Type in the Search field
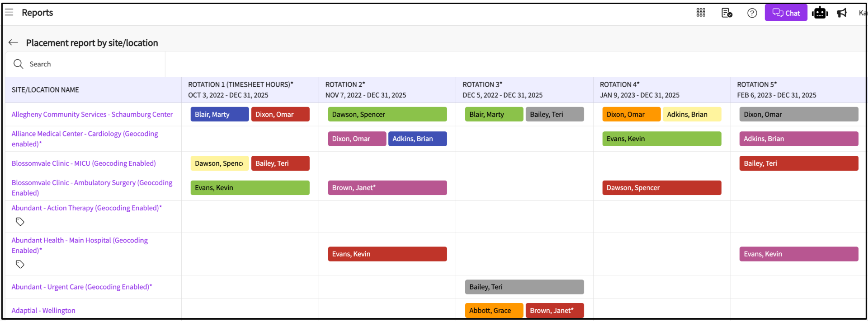 [x=90, y=64]
